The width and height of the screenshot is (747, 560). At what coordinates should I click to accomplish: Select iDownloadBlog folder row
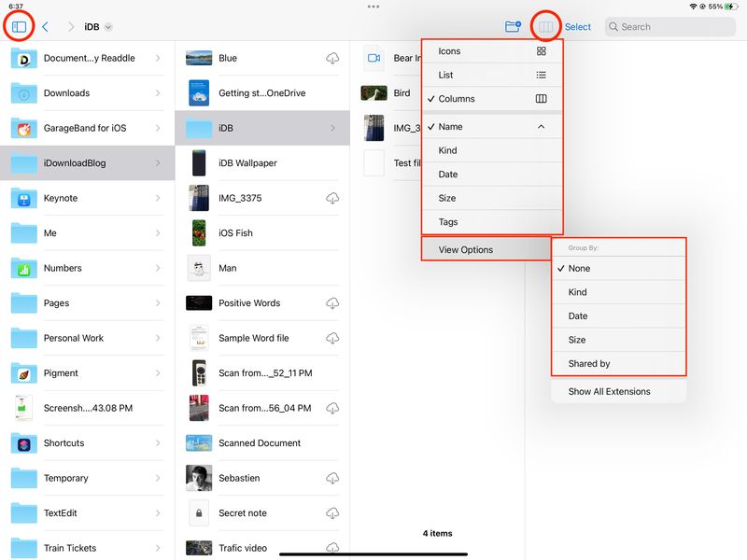point(87,162)
